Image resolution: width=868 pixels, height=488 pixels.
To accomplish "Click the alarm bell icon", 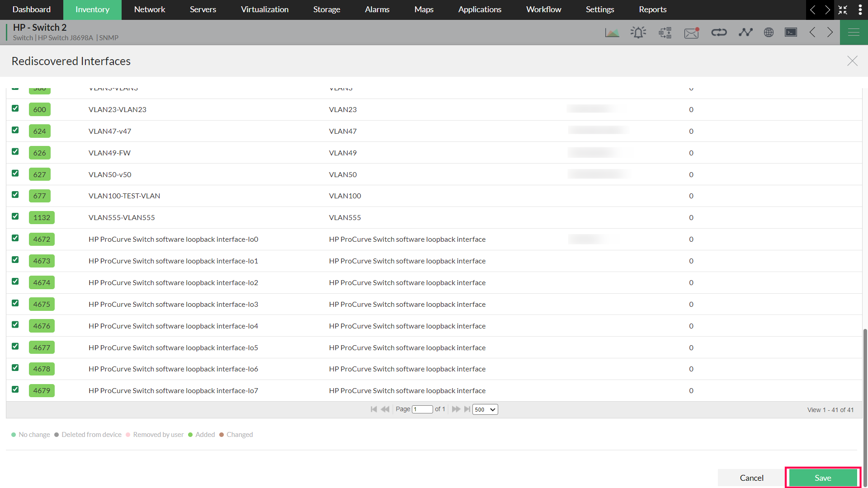I will pos(638,33).
